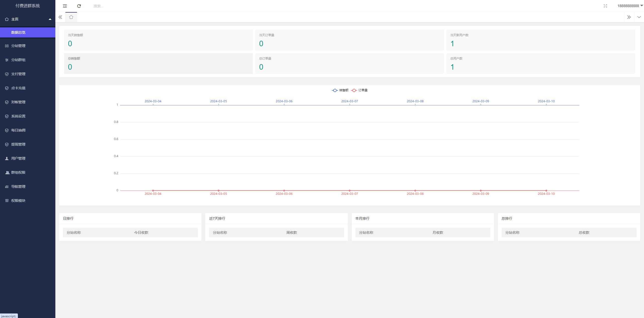Screen dimensions: 644x318
Task: Open 用户管理 via its person icon
Action: tap(7, 158)
